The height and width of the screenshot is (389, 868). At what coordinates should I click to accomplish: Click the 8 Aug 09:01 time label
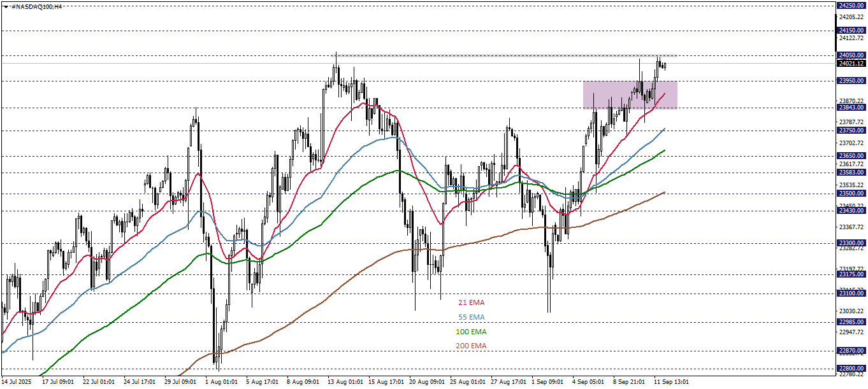[303, 382]
